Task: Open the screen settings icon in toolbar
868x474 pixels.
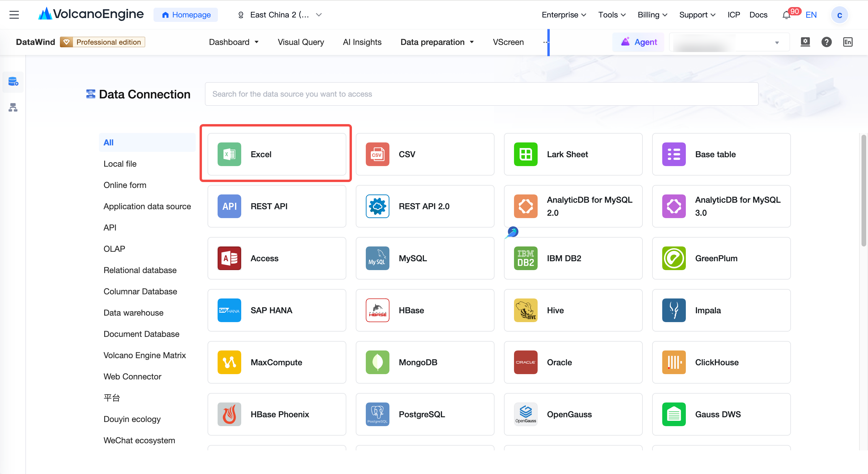Action: pos(805,42)
